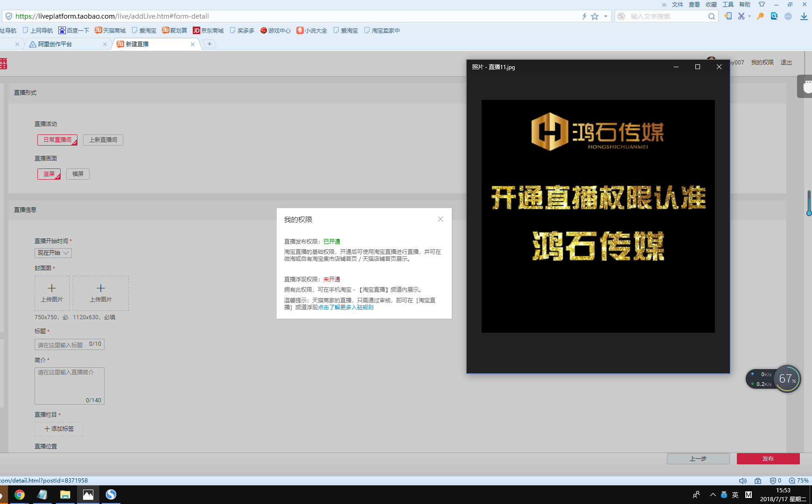Open the Photos app in taskbar
The image size is (812, 504).
coord(88,495)
